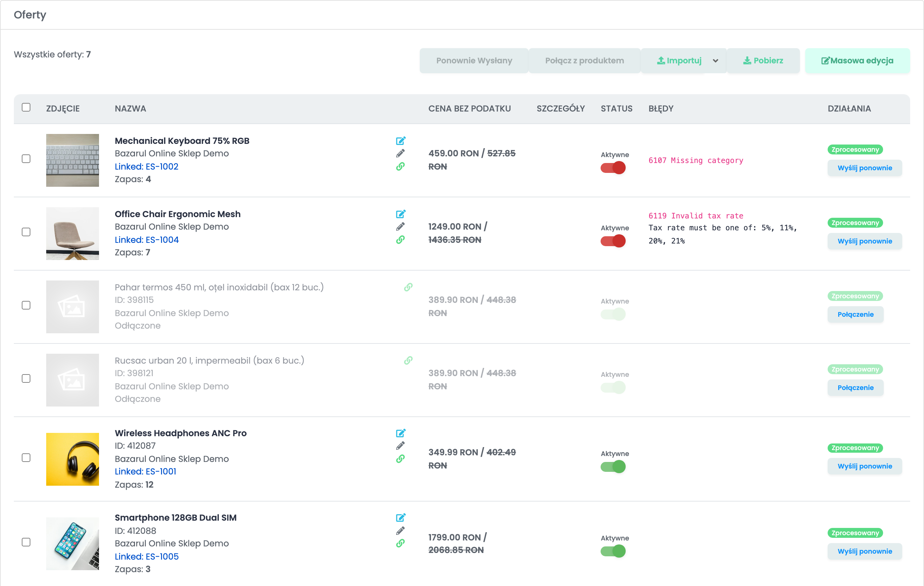Toggle the Aktywne switch for Mechanical Keyboard
This screenshot has width=924, height=586.
pos(613,168)
